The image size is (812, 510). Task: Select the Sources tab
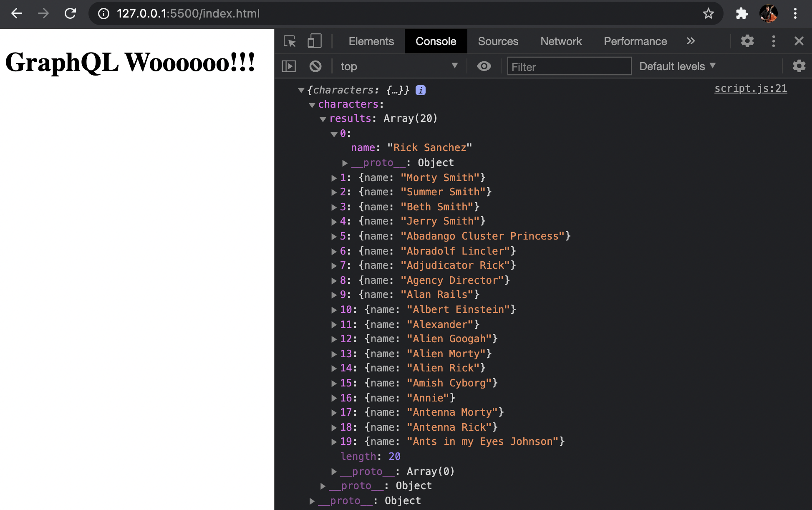(498, 40)
